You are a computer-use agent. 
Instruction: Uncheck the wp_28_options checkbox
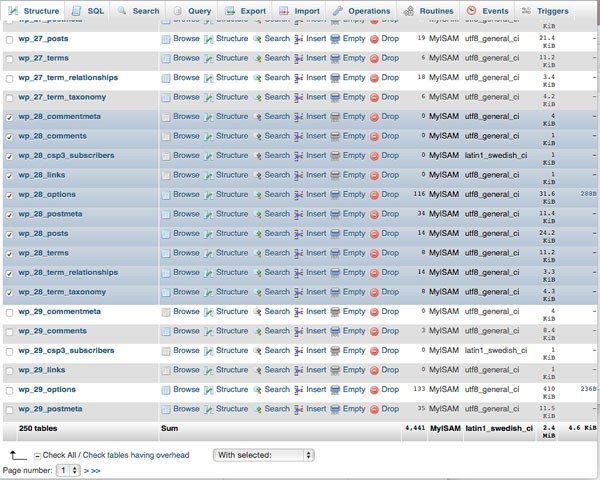(10, 196)
